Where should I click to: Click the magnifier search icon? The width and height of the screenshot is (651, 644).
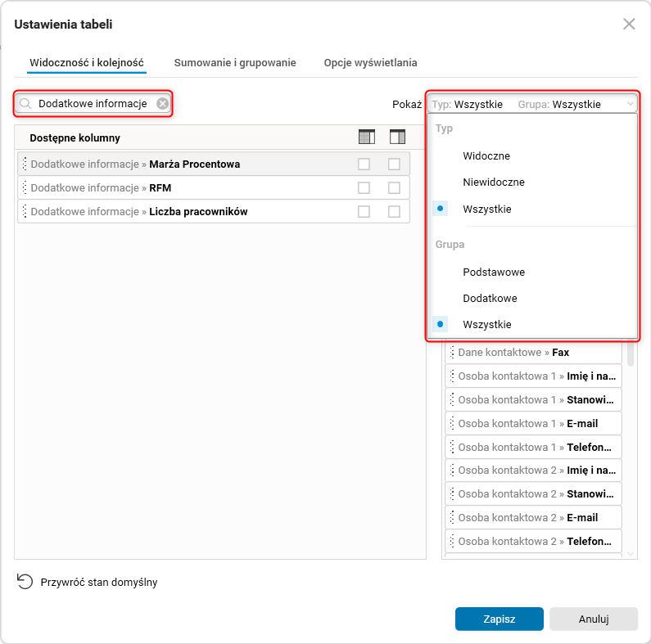coord(25,104)
